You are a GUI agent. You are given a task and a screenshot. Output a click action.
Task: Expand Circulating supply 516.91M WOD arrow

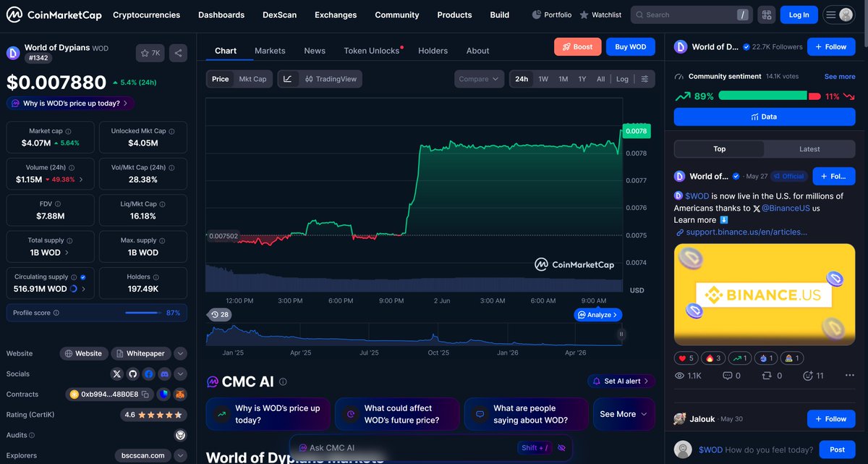[x=82, y=289]
